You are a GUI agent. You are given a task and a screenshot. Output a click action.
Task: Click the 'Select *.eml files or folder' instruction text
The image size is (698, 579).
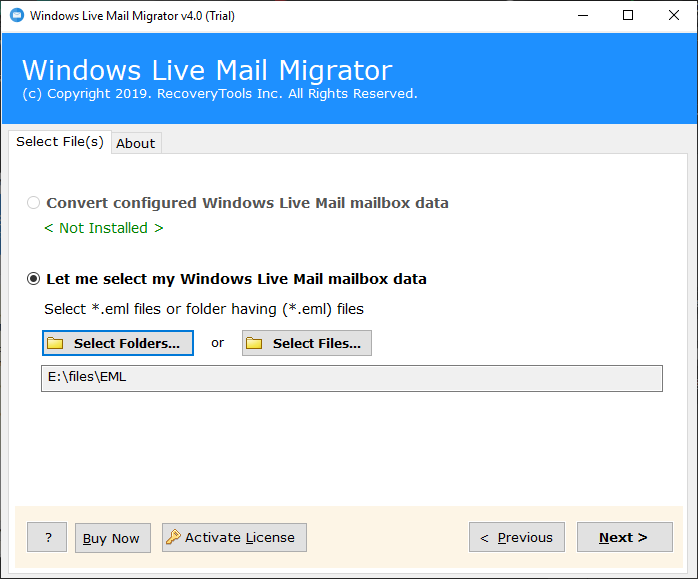[x=204, y=309]
